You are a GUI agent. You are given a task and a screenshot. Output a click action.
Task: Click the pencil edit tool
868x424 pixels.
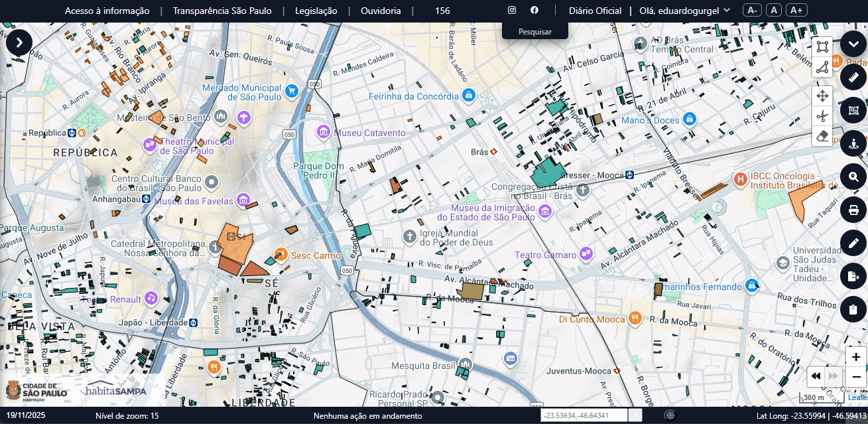coord(853,244)
